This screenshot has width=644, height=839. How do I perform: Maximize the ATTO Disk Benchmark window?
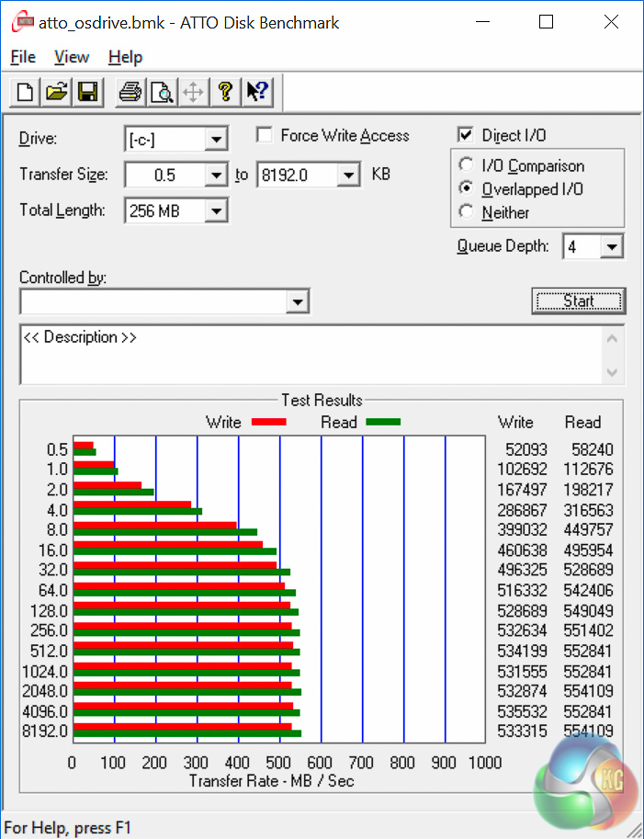[546, 22]
